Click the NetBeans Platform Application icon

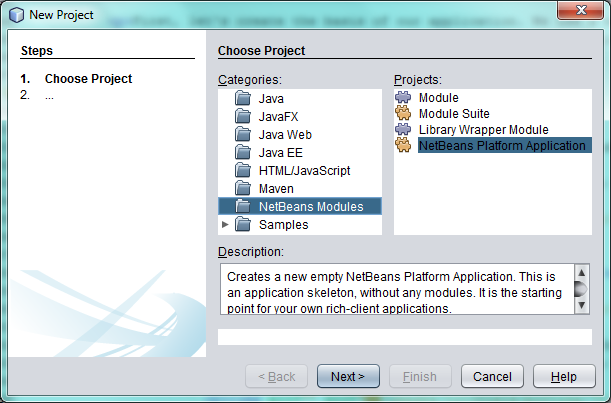[x=404, y=146]
